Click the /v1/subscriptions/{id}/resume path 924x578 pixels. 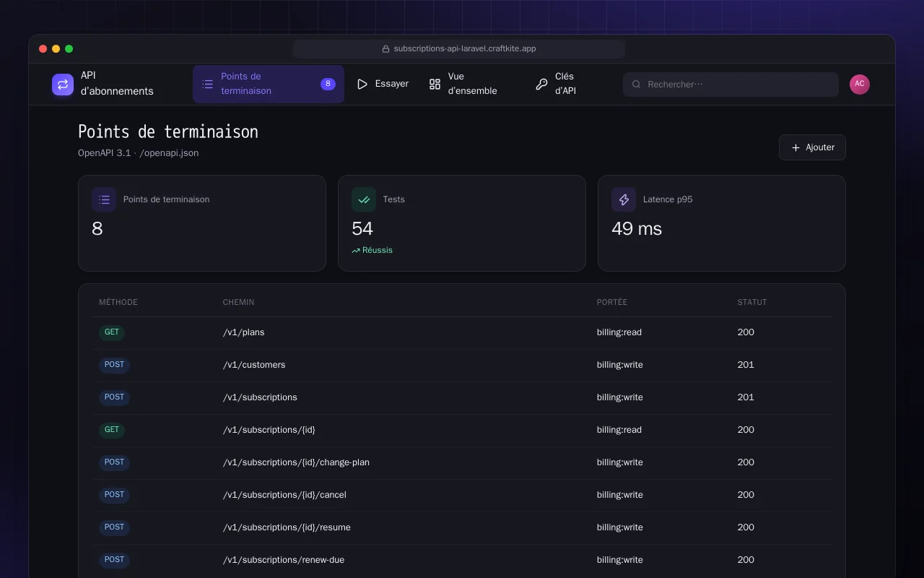287,527
